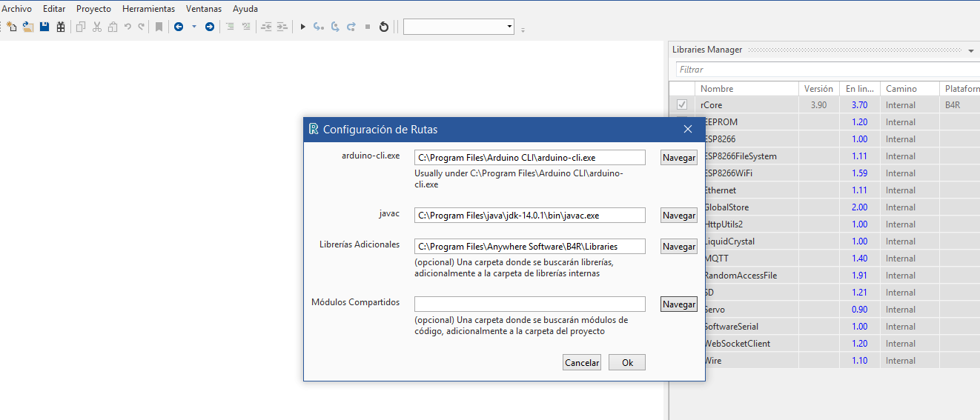Click online version 1.10 of Wire
Image resolution: width=980 pixels, height=420 pixels.
click(859, 361)
